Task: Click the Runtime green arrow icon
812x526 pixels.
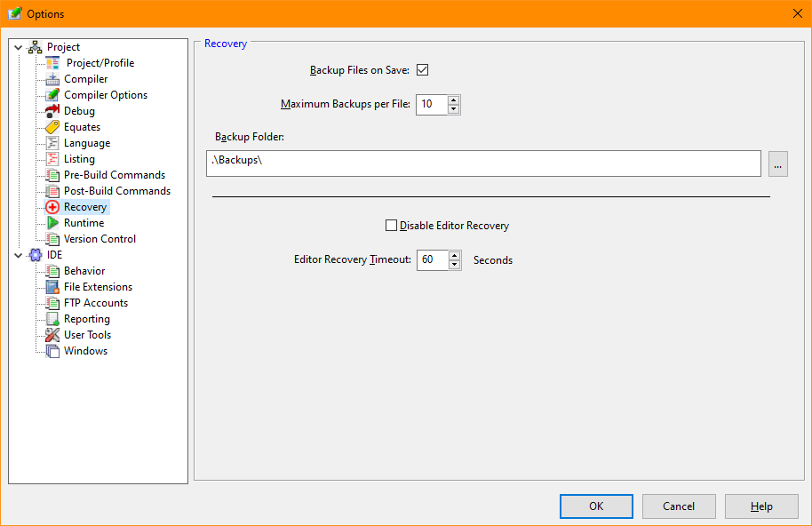Action: 52,223
